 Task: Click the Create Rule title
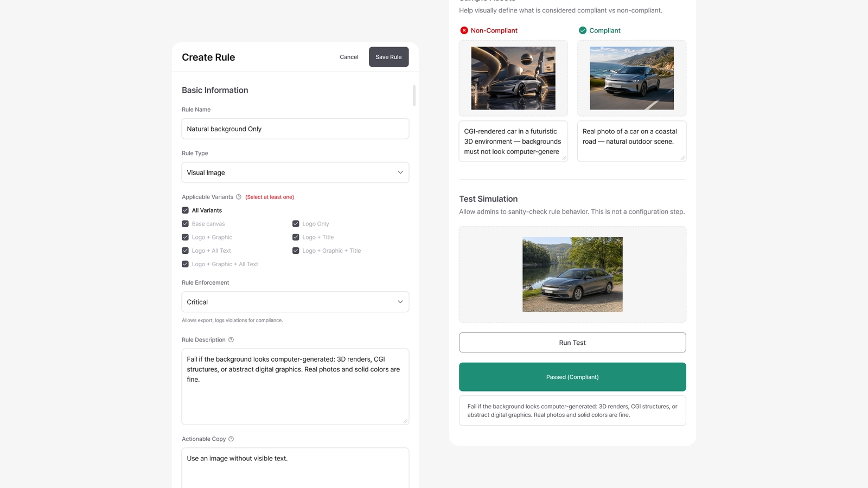pos(208,57)
